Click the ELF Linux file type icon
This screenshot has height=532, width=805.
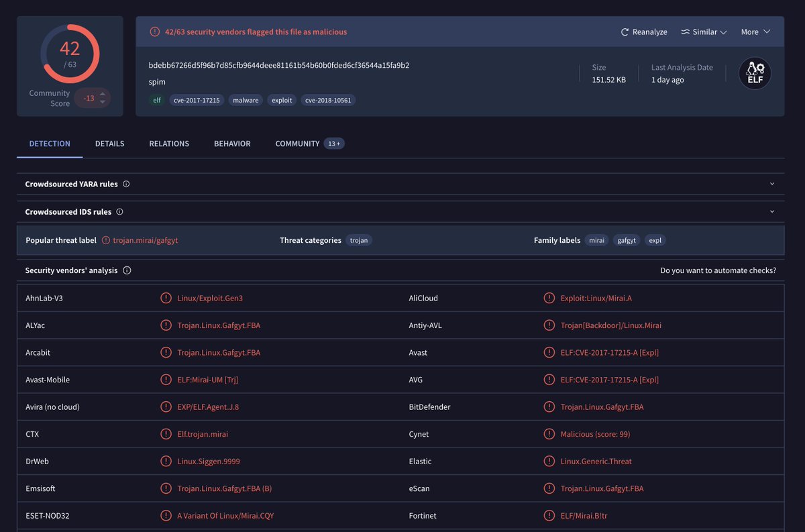[x=755, y=73]
